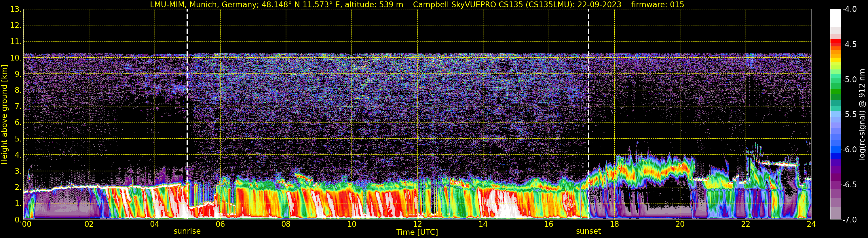Click the '04' time axis tick label

pyautogui.click(x=155, y=224)
